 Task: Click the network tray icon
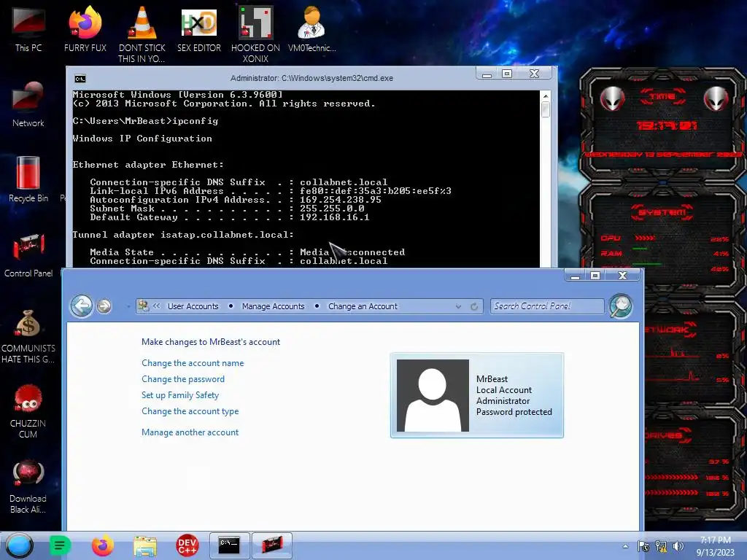coord(661,546)
